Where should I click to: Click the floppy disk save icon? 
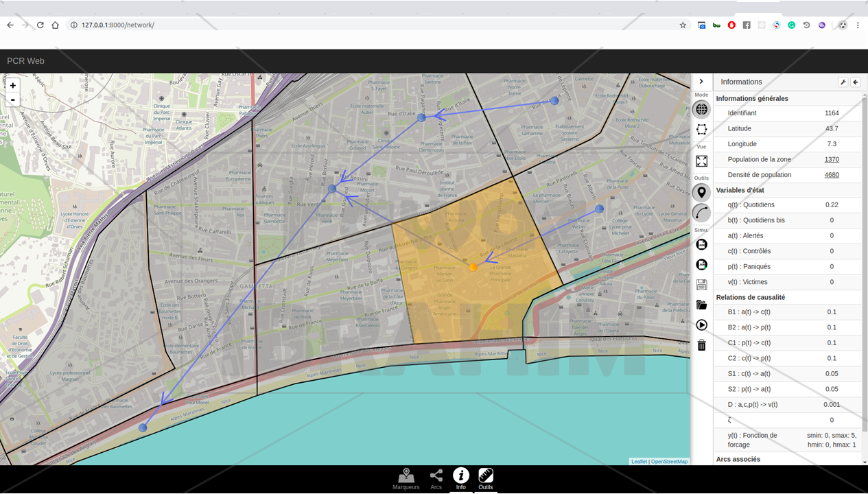pyautogui.click(x=701, y=285)
